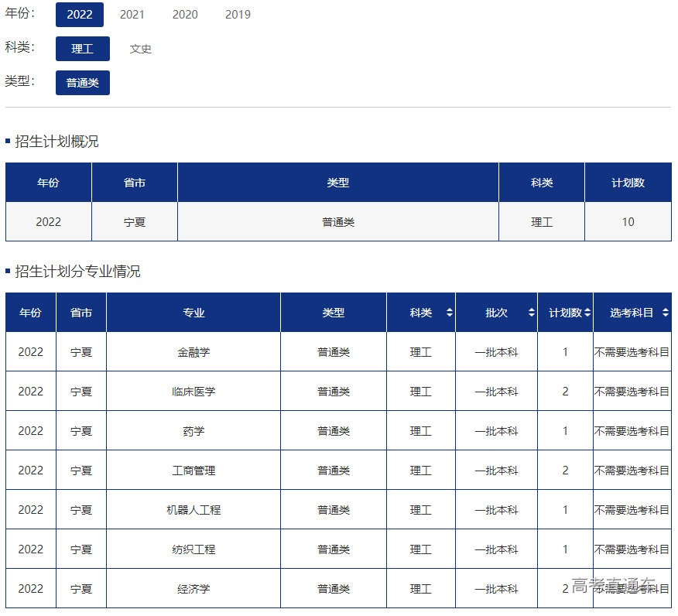Sort by 批次 column arrows

[531, 313]
